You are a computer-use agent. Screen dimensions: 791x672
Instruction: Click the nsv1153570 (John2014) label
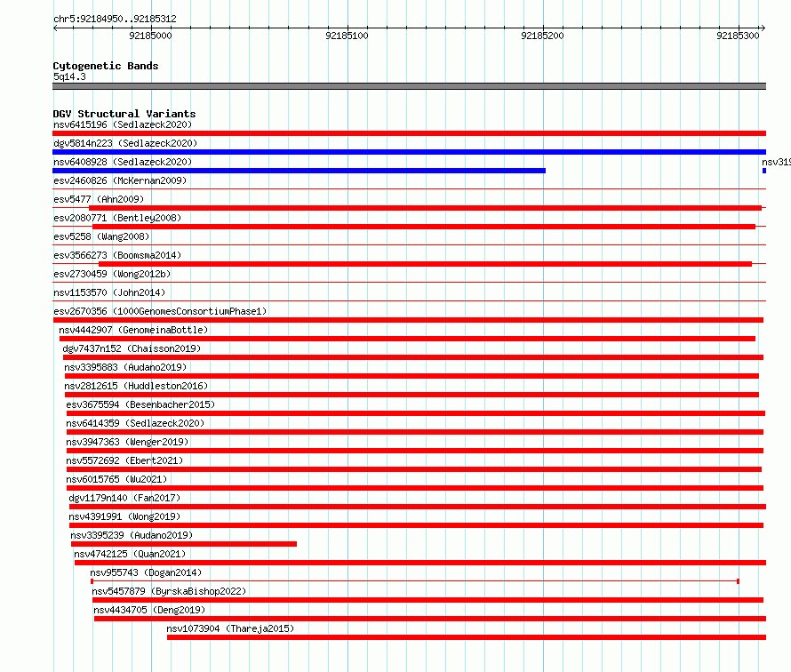coord(109,292)
